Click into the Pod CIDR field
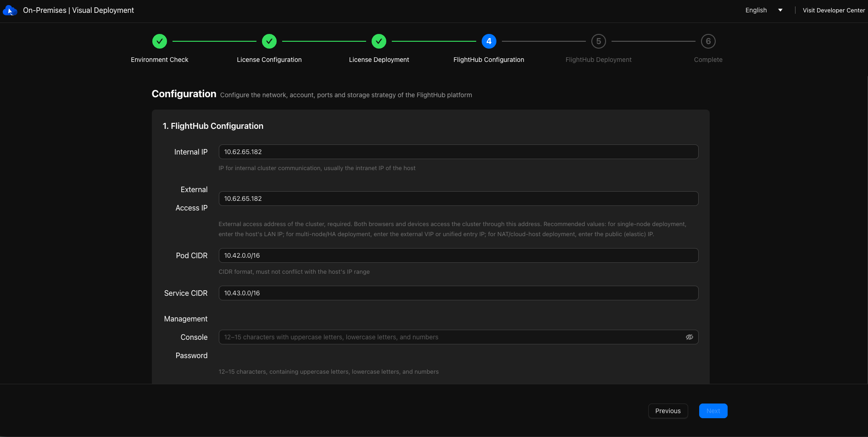This screenshot has height=437, width=868. (459, 255)
